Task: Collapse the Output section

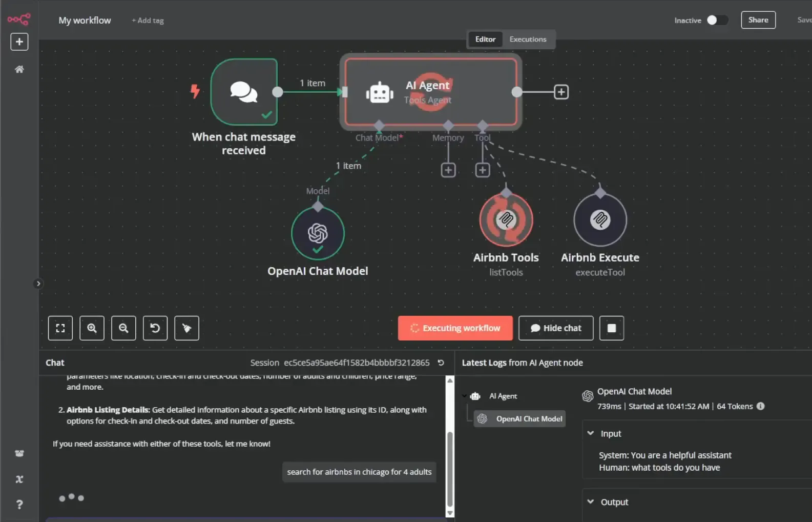Action: pos(591,502)
